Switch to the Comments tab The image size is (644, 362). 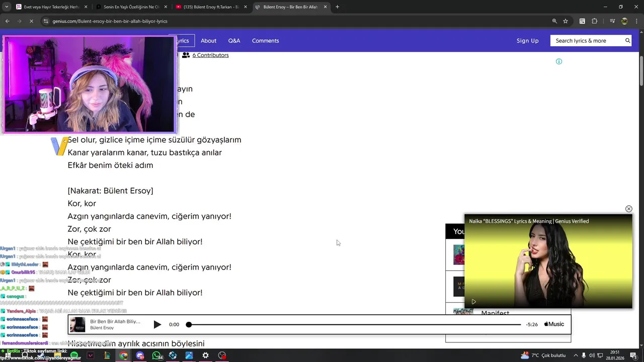coord(265,41)
